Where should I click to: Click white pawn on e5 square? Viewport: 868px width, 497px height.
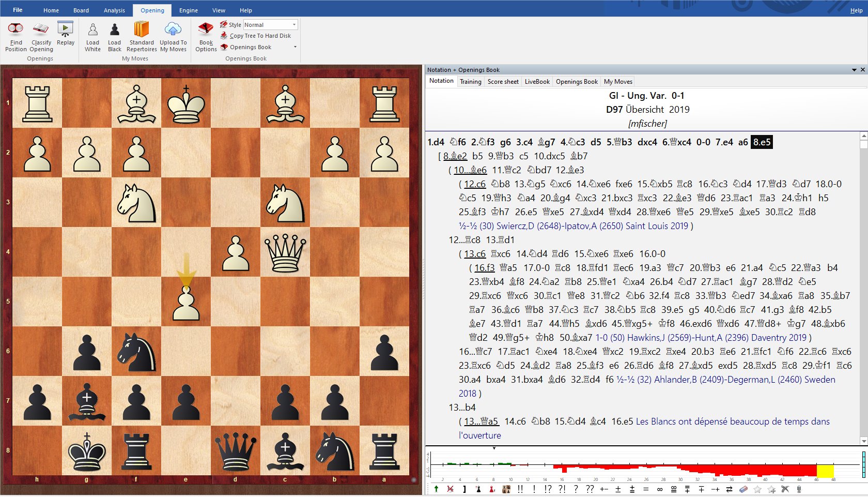point(186,303)
